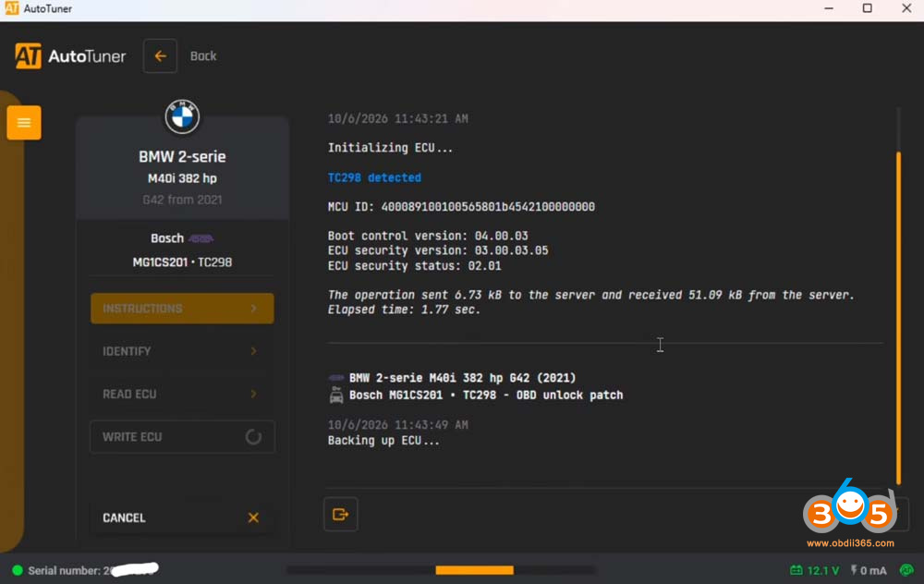Open the Instructions menu item
Viewport: 924px width, 584px height.
coord(182,309)
